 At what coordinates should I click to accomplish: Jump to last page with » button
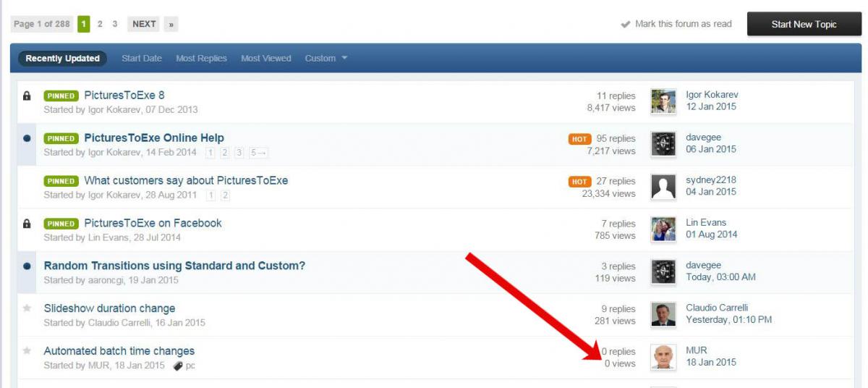pyautogui.click(x=171, y=24)
